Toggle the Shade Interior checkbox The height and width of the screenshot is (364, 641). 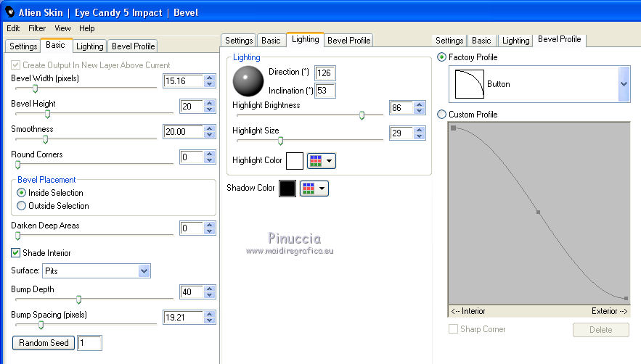coord(15,253)
